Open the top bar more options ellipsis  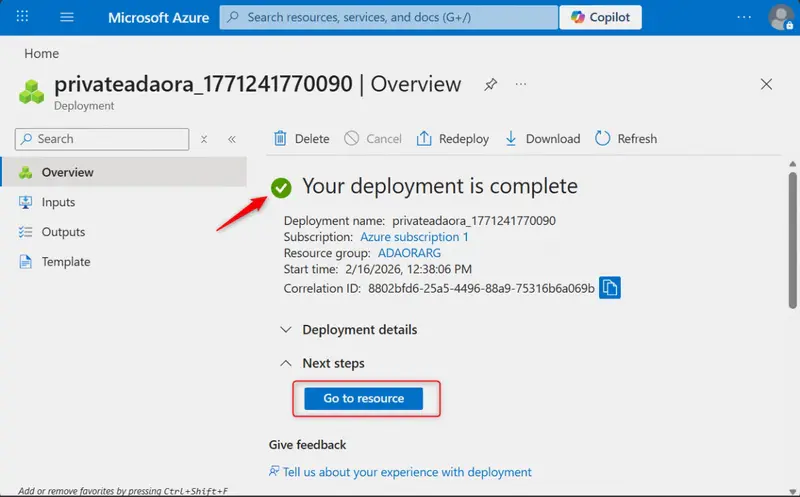coord(744,17)
